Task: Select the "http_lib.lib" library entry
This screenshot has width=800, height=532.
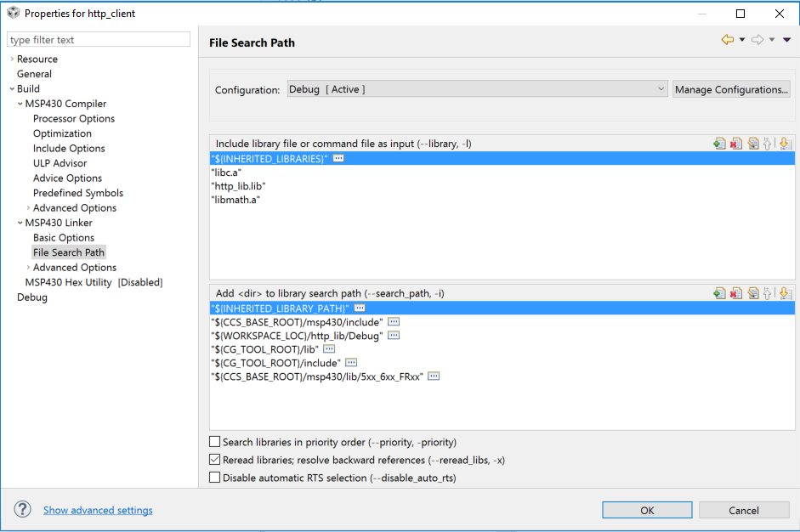Action: (x=502, y=186)
